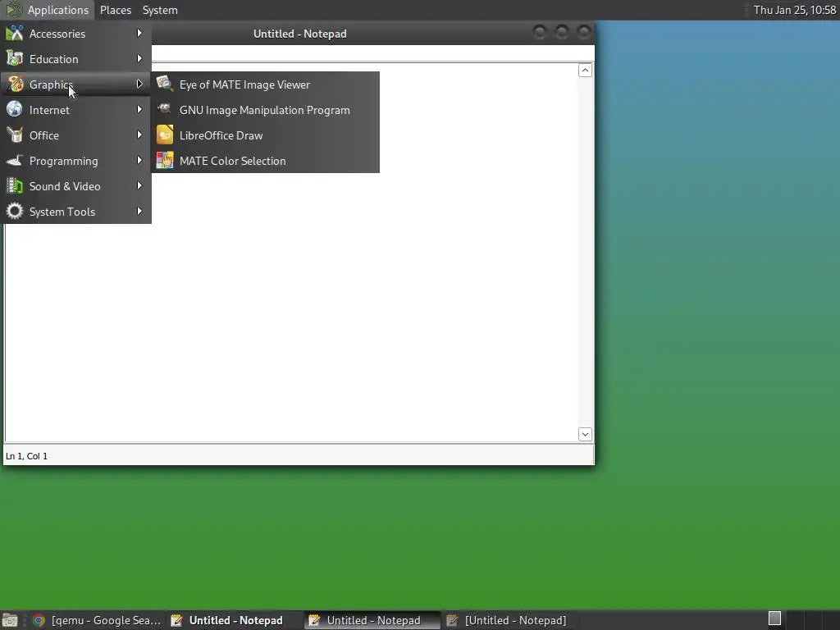Expand the Internet submenu arrow
The height and width of the screenshot is (630, 840).
click(x=139, y=109)
